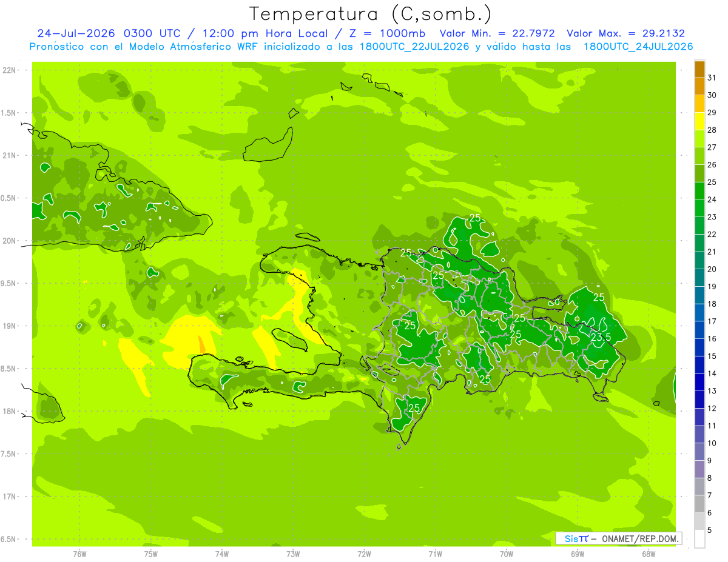Click the '19N' latitude axis label
The width and height of the screenshot is (728, 562).
coord(9,326)
